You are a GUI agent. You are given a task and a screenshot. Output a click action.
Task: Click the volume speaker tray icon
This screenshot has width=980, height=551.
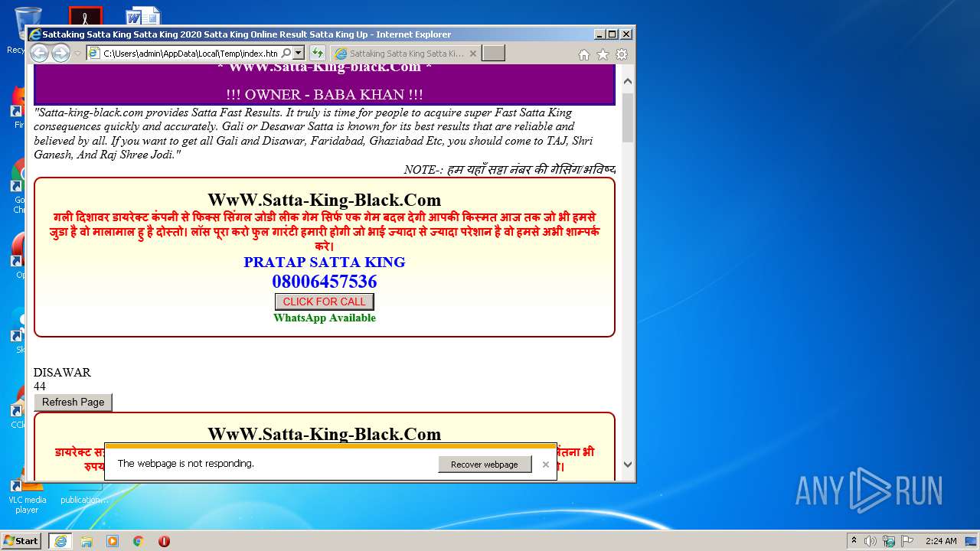(x=871, y=541)
